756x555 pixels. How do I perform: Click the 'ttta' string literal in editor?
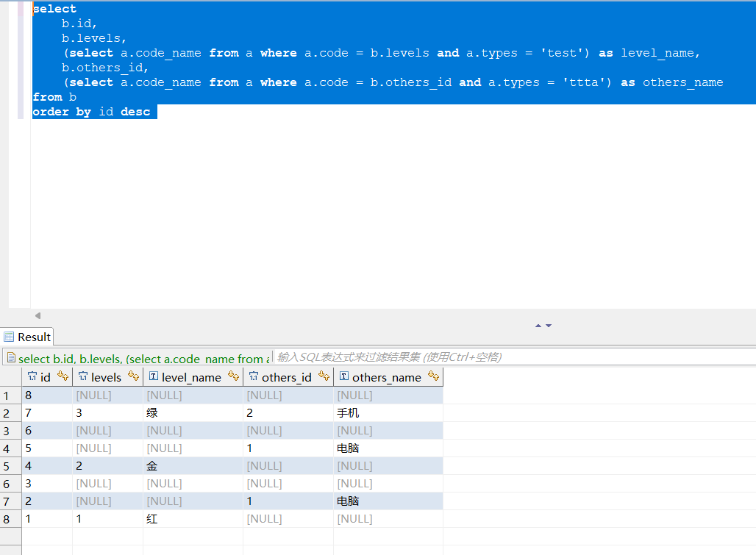click(584, 82)
